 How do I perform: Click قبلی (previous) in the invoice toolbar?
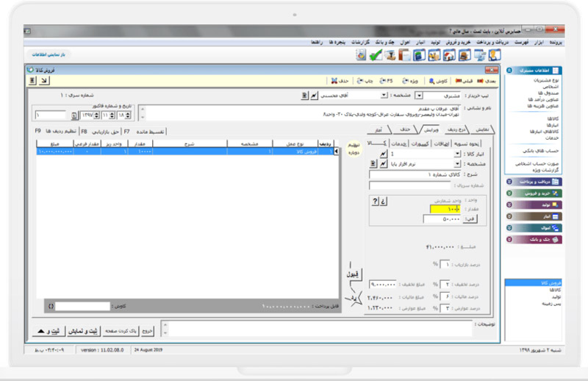point(464,81)
